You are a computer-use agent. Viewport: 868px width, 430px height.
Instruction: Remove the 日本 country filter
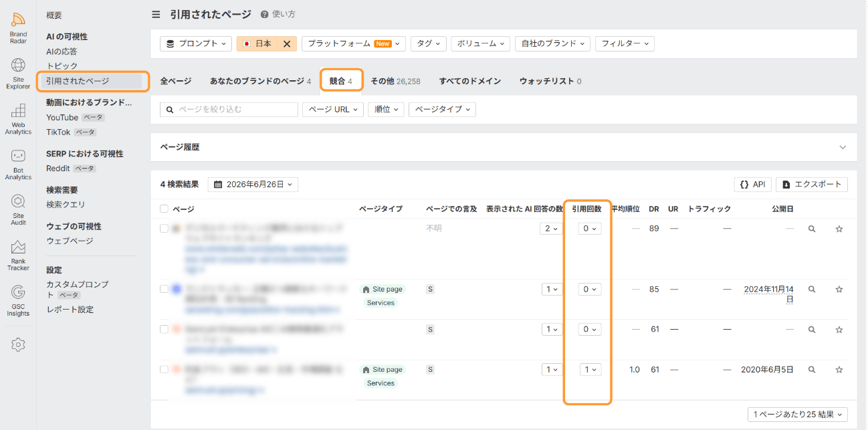point(286,43)
